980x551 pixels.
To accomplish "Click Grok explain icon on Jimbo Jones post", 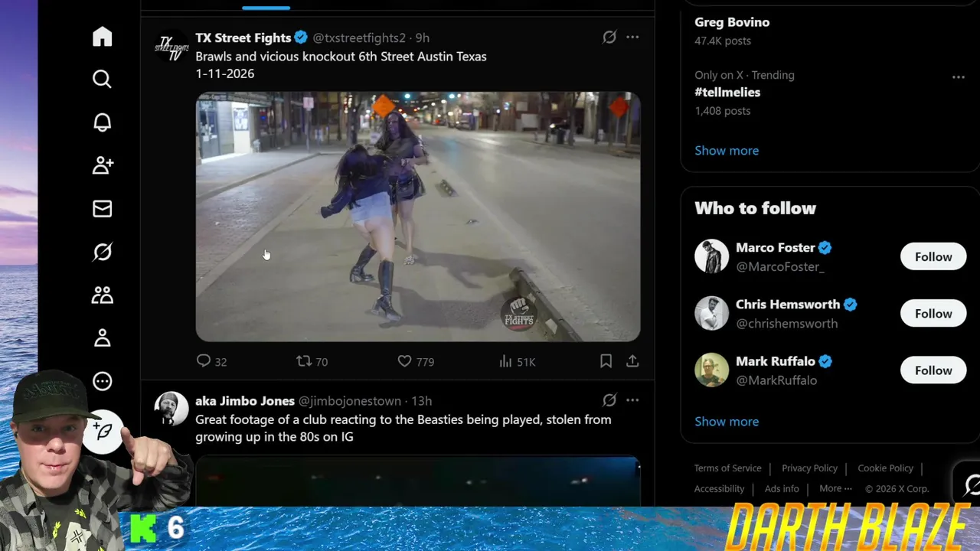I will [609, 399].
